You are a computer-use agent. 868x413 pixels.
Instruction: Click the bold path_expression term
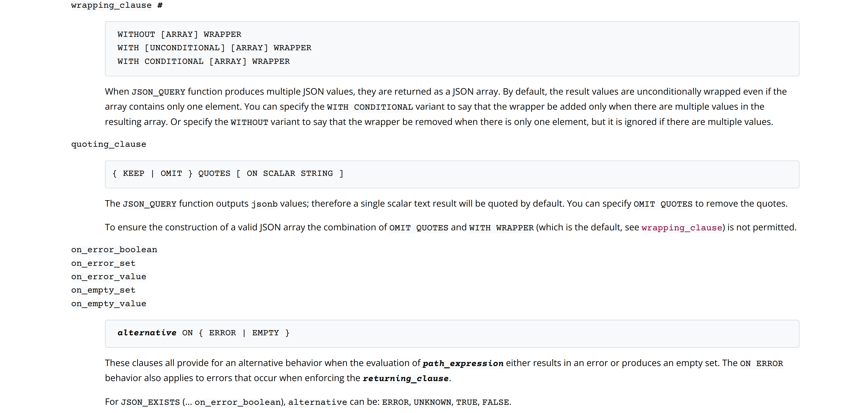click(x=463, y=363)
